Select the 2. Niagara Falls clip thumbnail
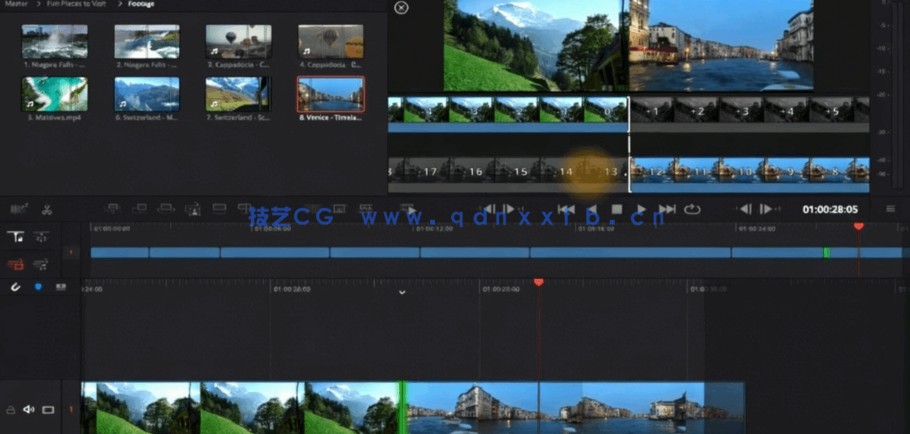This screenshot has width=910, height=434. [147, 41]
